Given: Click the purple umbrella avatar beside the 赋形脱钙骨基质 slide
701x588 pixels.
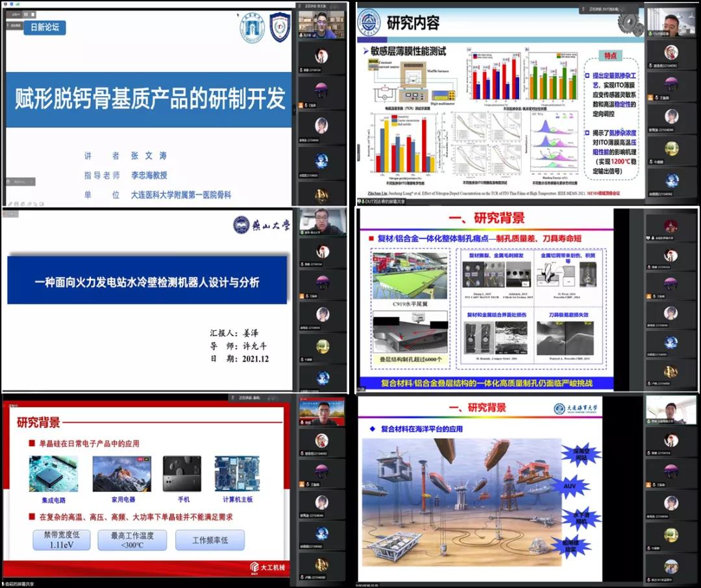Looking at the screenshot, I should (x=321, y=90).
